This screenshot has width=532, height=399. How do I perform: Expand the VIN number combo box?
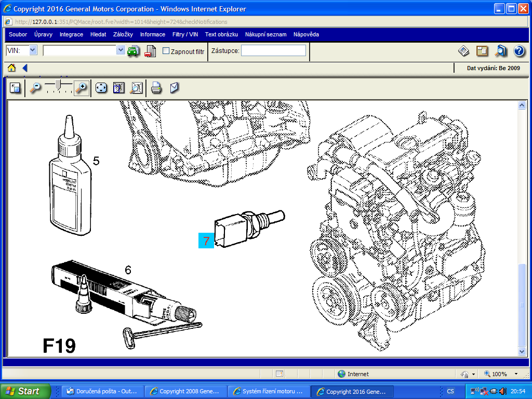(121, 50)
